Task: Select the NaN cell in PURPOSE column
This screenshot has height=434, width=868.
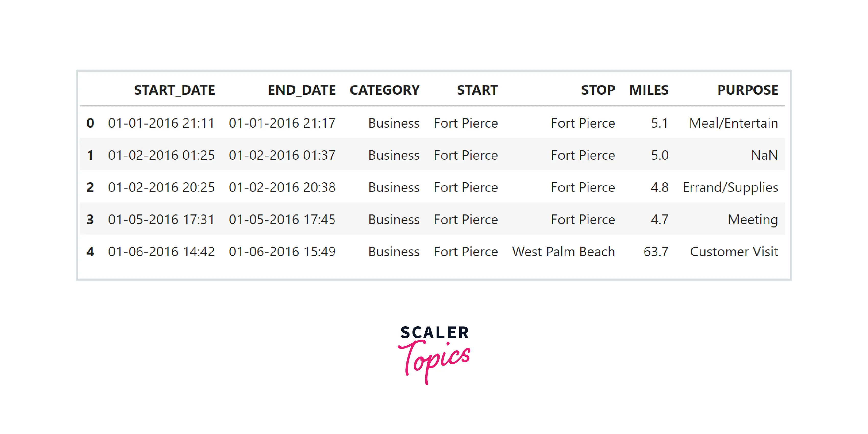Action: click(764, 155)
